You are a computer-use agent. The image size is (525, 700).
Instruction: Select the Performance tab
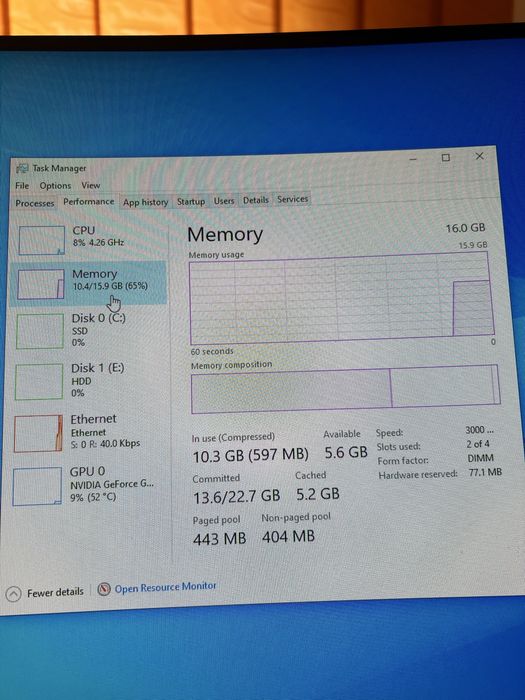click(88, 201)
